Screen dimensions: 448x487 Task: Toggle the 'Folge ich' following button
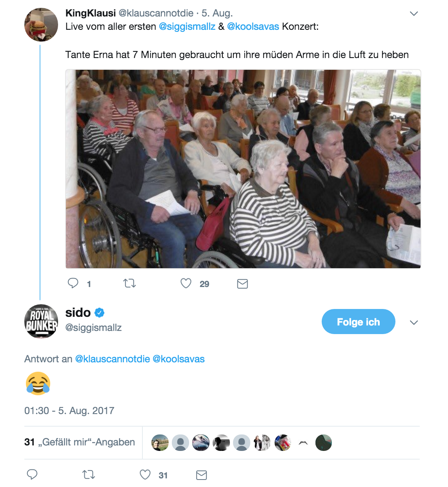click(x=359, y=322)
